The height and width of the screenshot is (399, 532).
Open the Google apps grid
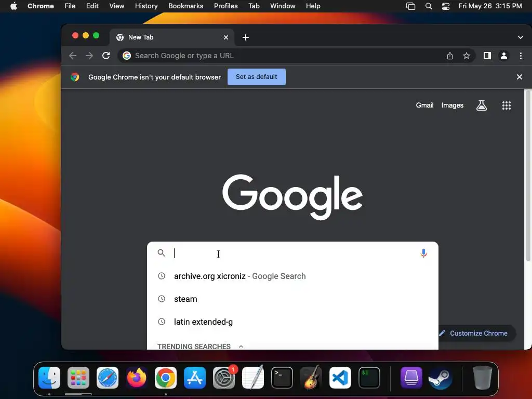tap(507, 105)
